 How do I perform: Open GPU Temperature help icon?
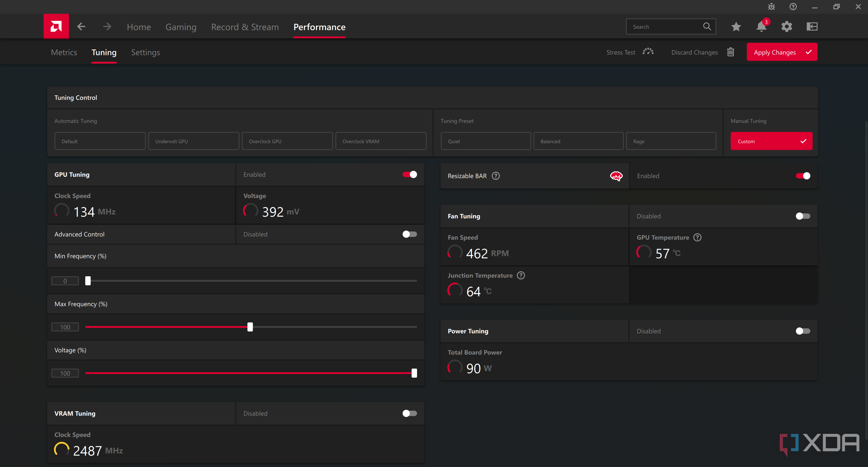pos(697,237)
